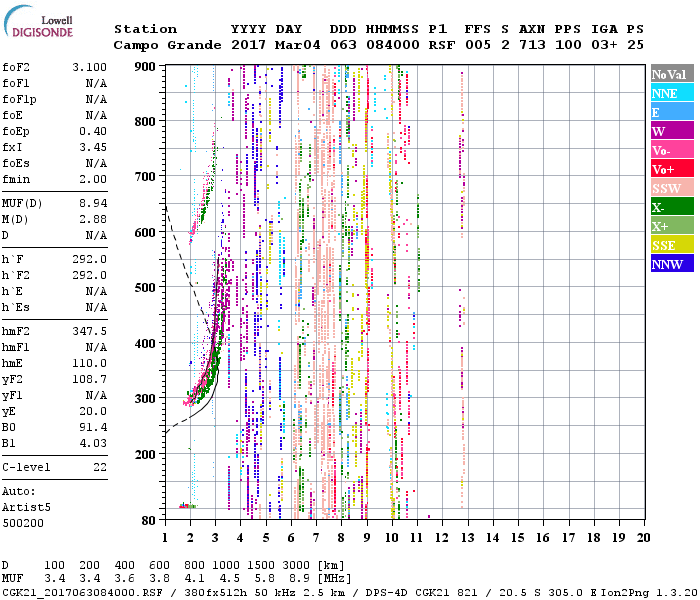The height and width of the screenshot is (600, 700).
Task: Click the B0 value 91.4
Action: point(93,427)
